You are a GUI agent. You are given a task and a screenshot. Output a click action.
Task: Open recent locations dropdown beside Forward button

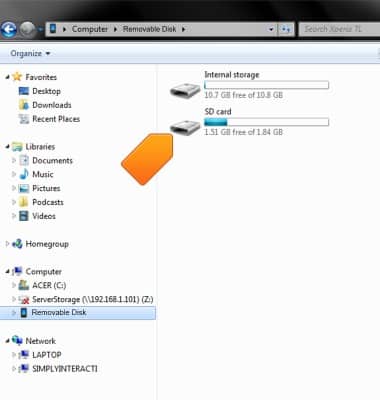(40, 30)
